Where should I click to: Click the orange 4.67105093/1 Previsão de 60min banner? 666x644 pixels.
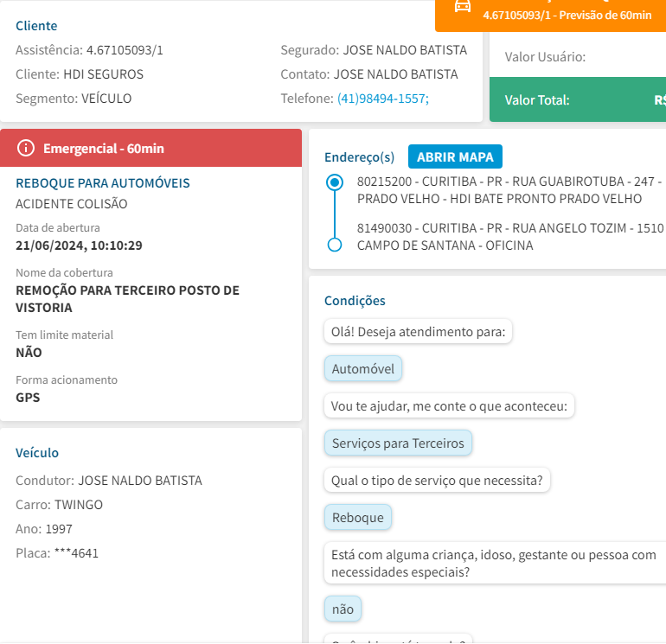click(550, 16)
